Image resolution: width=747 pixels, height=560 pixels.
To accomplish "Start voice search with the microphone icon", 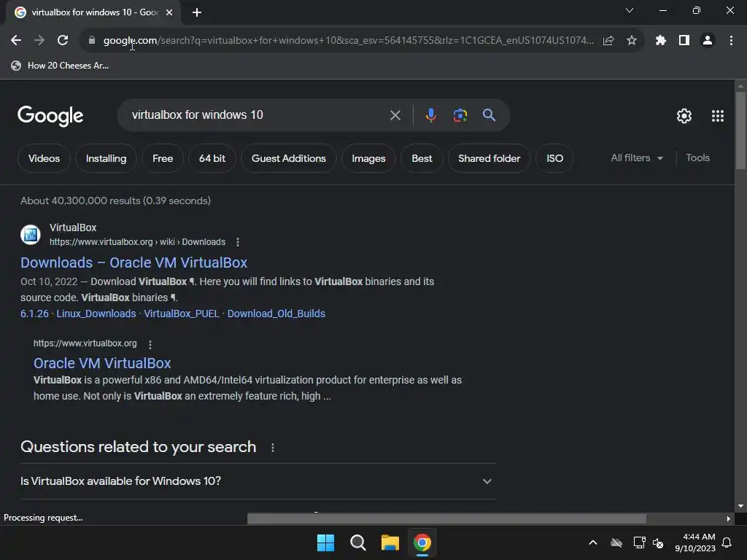I will (x=430, y=115).
